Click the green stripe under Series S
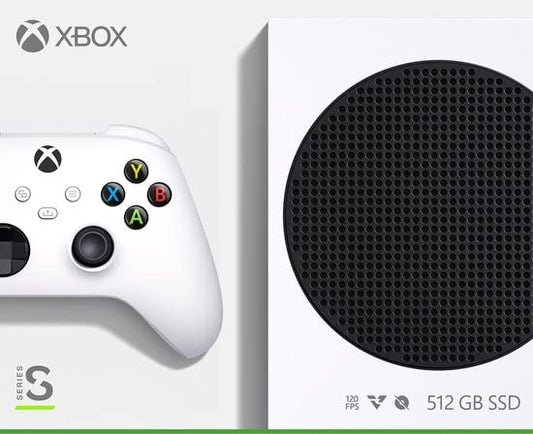Screen dimensions: 533x434 35,407
